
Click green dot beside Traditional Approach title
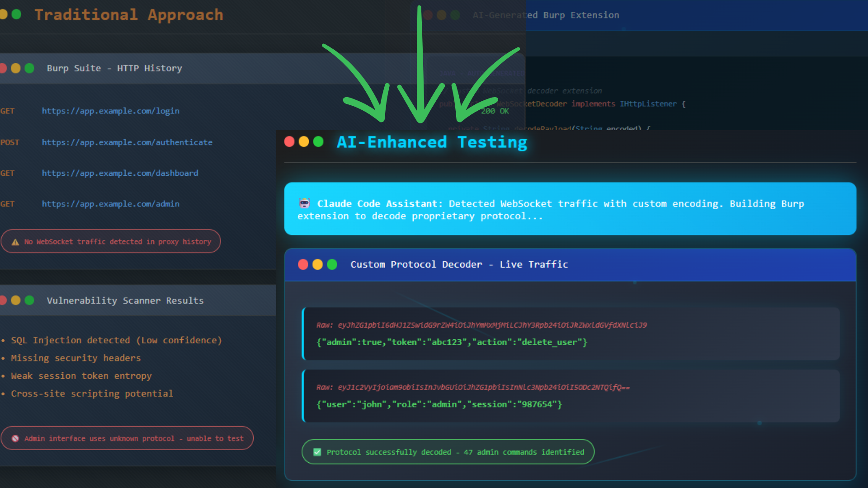click(x=16, y=14)
